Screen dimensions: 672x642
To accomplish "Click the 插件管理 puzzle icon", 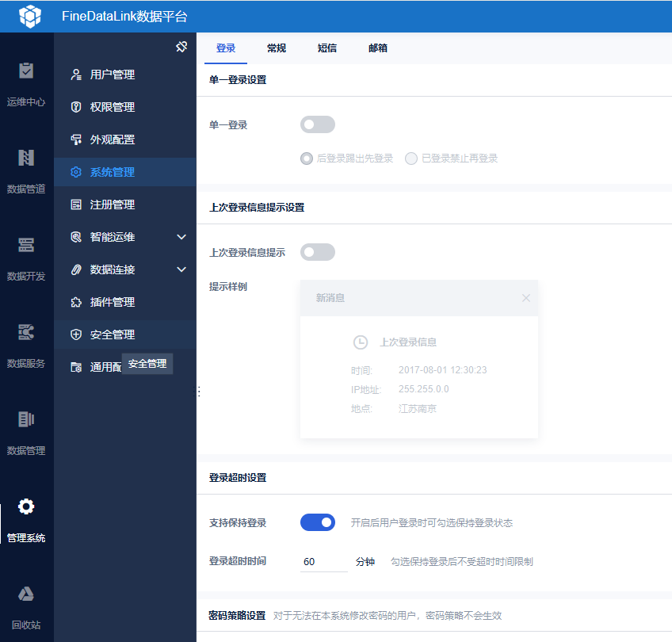I will pyautogui.click(x=76, y=302).
